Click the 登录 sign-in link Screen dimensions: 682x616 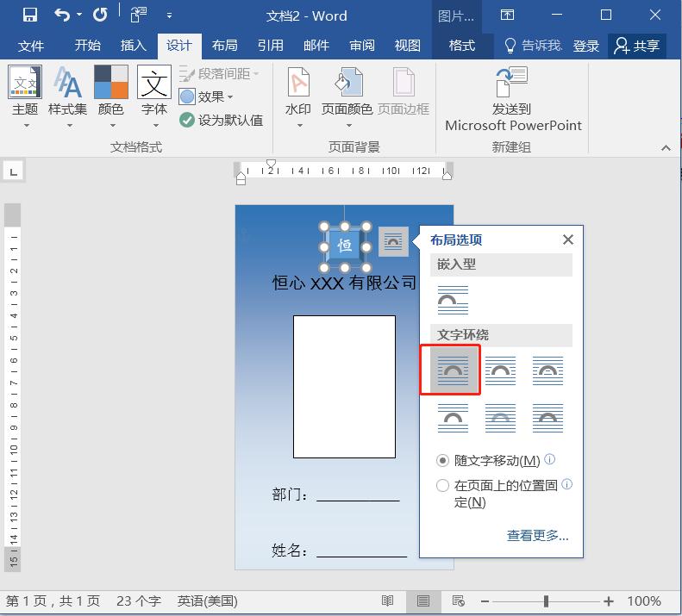pyautogui.click(x=586, y=46)
